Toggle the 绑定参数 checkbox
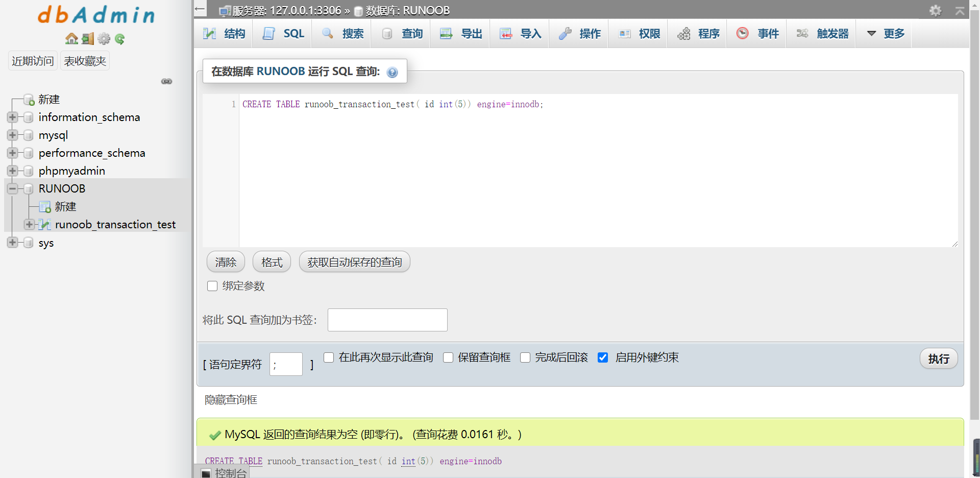This screenshot has height=478, width=980. [x=212, y=286]
